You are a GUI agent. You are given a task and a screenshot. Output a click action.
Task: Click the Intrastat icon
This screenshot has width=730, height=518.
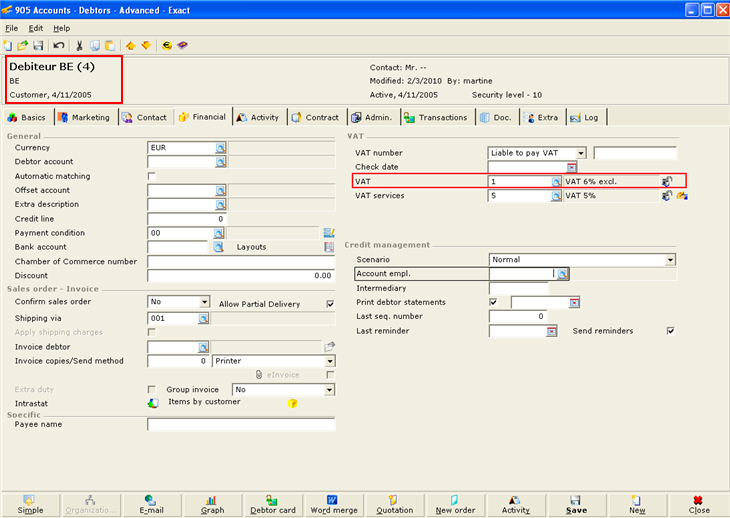[153, 404]
